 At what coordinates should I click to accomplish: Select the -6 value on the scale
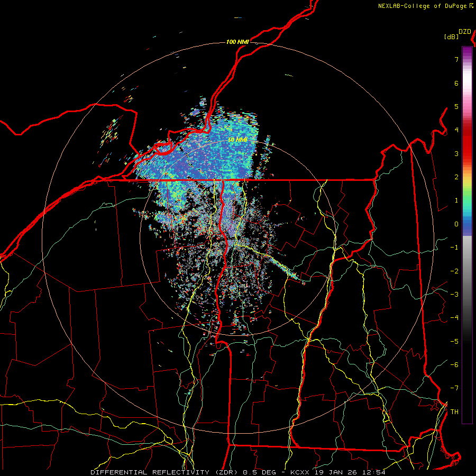(454, 364)
